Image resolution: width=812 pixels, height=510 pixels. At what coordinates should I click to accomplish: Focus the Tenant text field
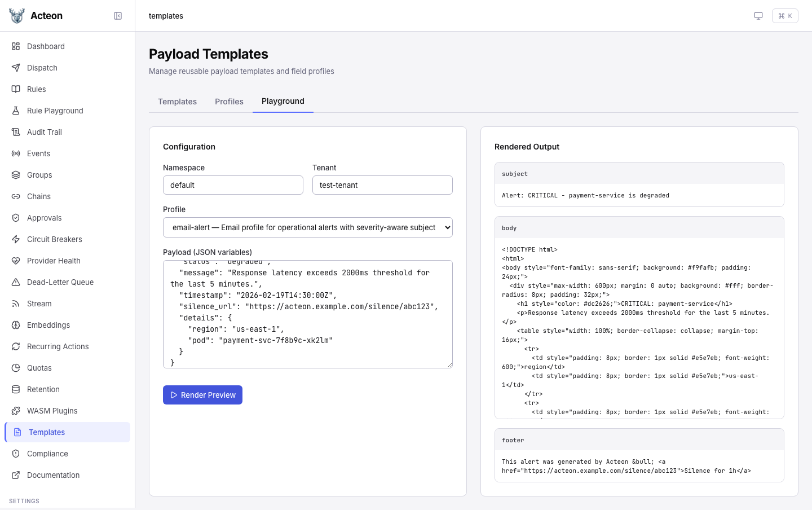click(x=382, y=185)
